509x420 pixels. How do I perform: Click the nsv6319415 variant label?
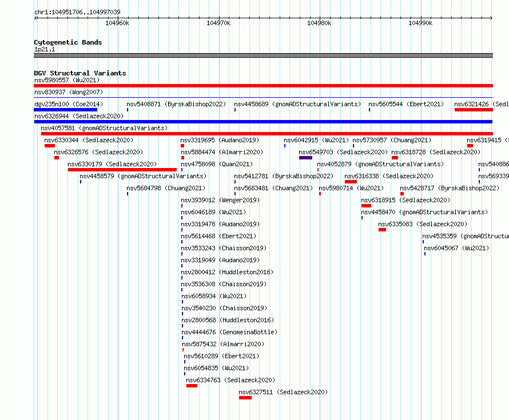point(488,140)
